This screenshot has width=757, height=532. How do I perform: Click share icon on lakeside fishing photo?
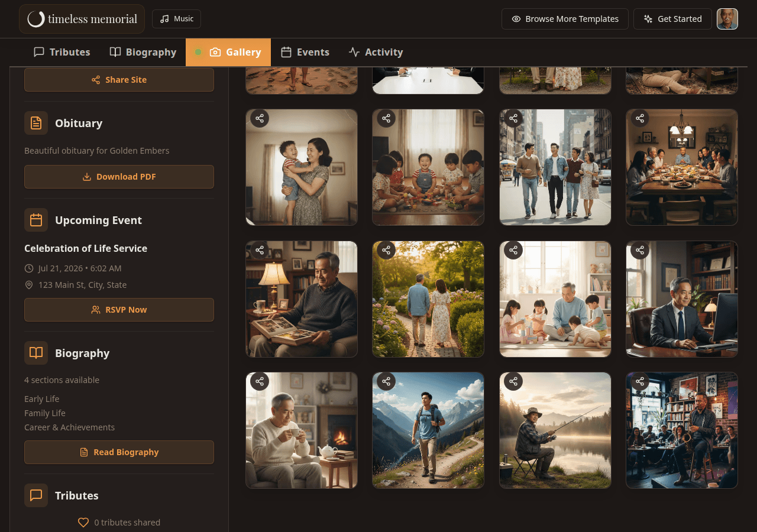(513, 381)
